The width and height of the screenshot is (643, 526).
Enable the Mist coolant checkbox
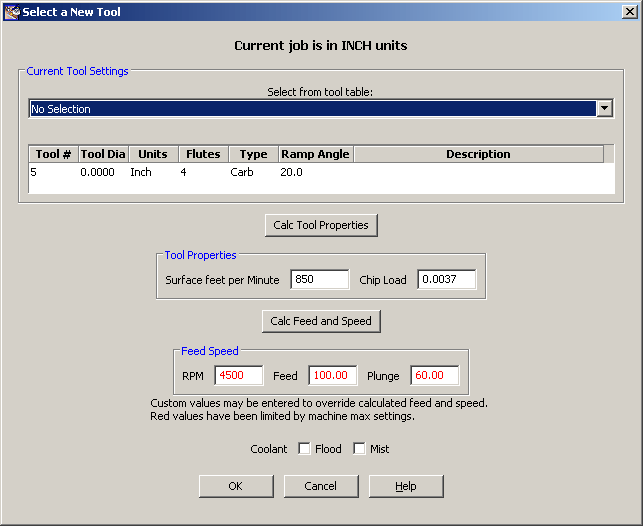[x=360, y=449]
